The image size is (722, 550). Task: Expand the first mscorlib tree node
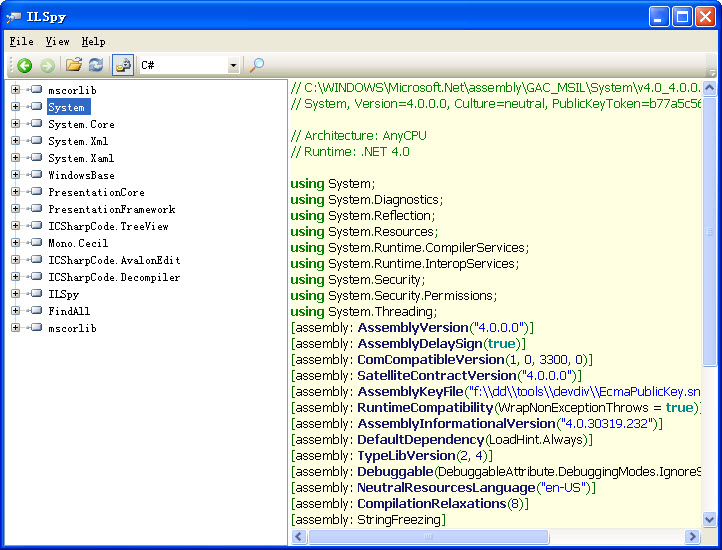(x=15, y=90)
